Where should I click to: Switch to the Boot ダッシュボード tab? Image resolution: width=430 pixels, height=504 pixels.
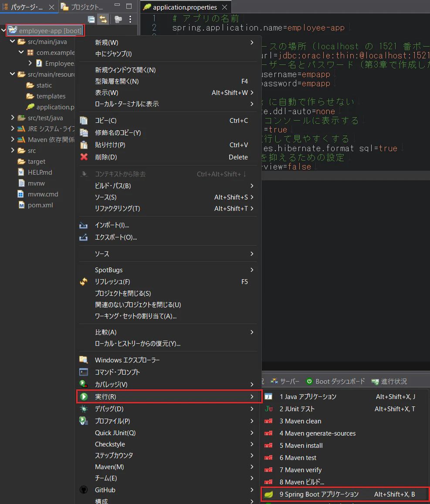[335, 381]
